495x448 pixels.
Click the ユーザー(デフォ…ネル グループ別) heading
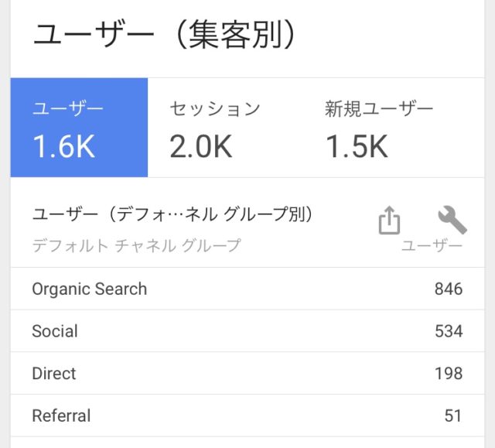point(172,214)
